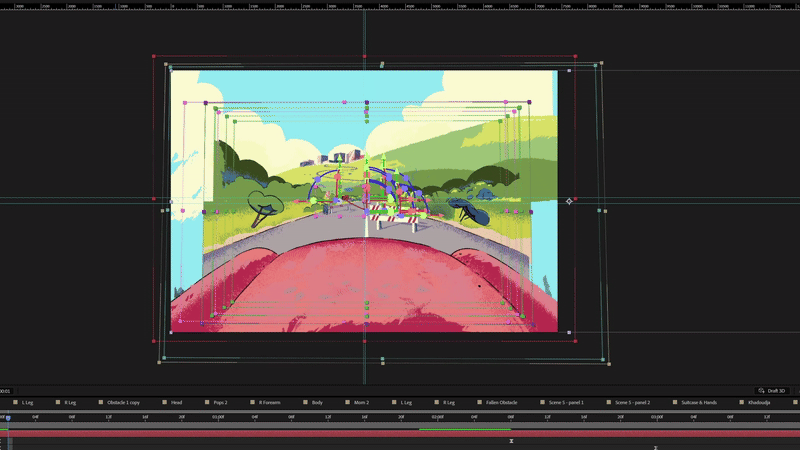Select the Pops 2 timeline tab
The height and width of the screenshot is (450, 800).
(220, 403)
